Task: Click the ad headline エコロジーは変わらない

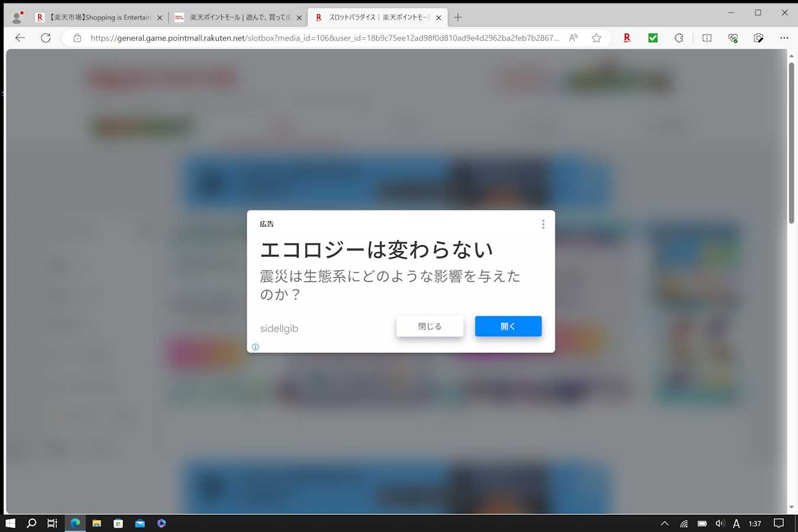Action: click(x=377, y=250)
